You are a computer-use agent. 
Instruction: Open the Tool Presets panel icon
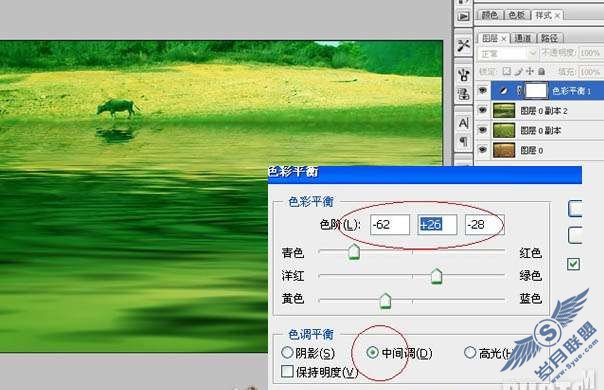463,45
